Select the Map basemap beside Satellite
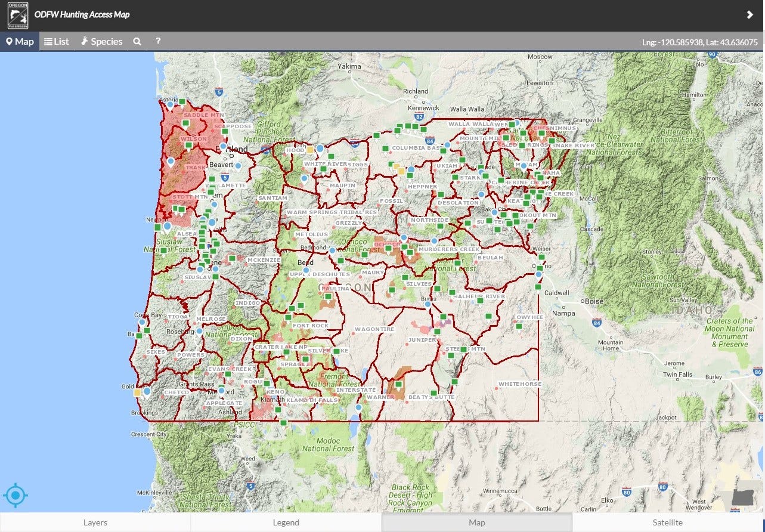The height and width of the screenshot is (532, 765). tap(477, 522)
